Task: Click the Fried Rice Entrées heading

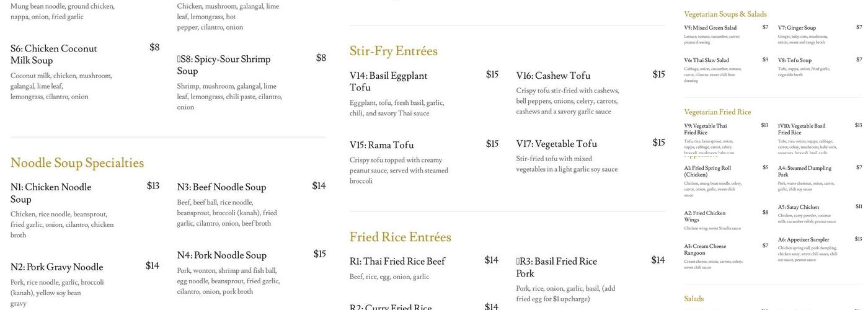Action: pyautogui.click(x=400, y=237)
